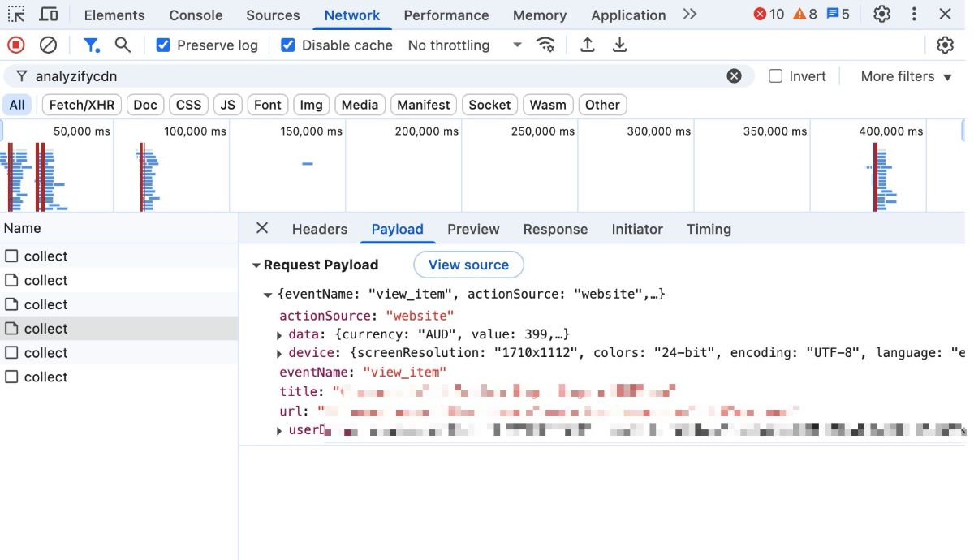Filter requests by Doc

click(145, 105)
